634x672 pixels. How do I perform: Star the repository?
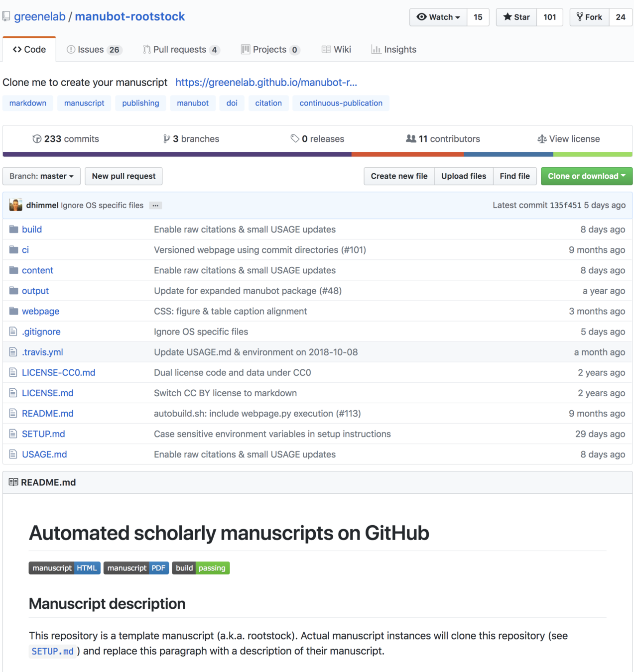516,17
